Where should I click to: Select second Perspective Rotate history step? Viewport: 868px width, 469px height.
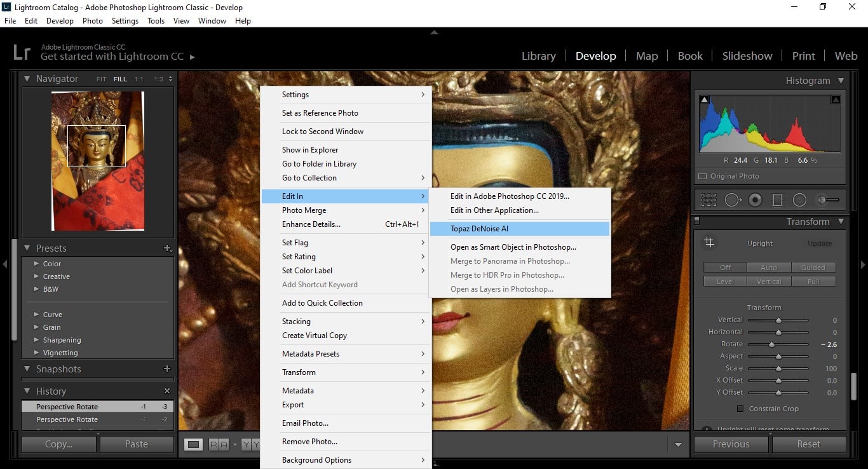click(97, 419)
